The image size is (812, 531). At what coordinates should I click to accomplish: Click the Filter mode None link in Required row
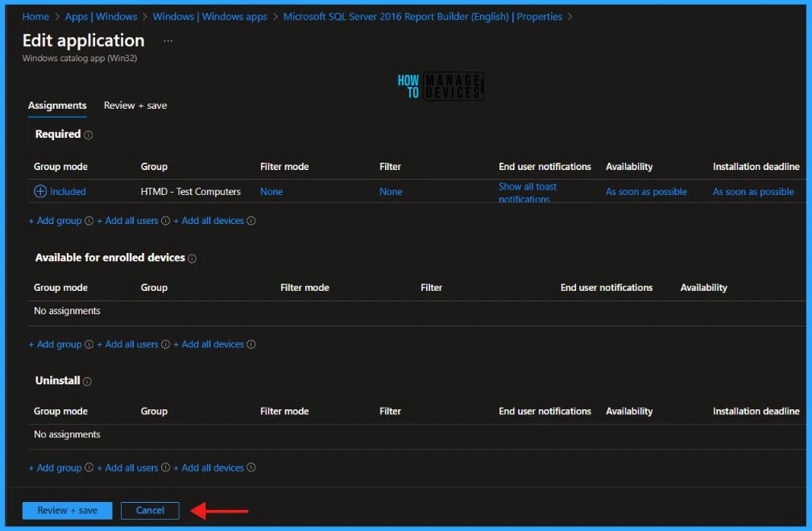click(x=271, y=192)
